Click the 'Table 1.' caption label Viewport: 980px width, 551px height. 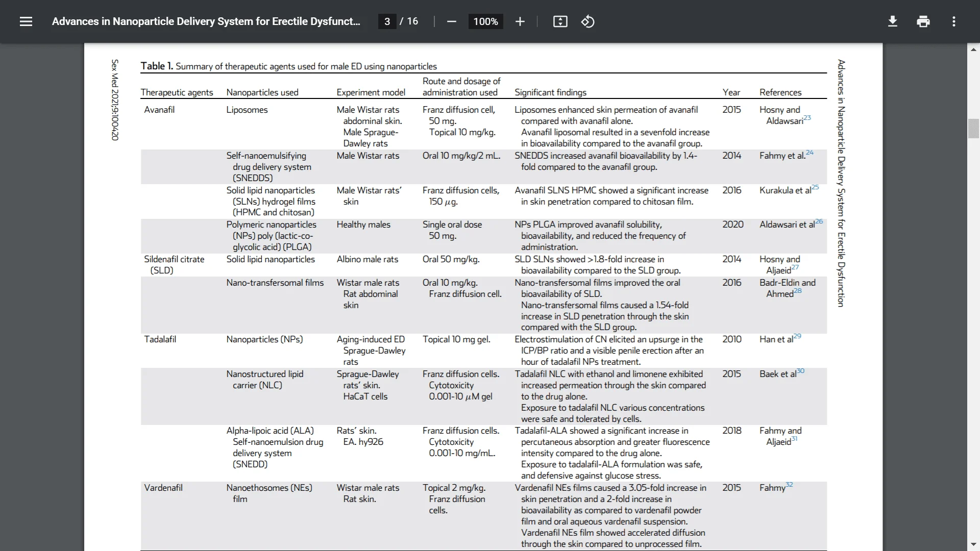pyautogui.click(x=157, y=66)
